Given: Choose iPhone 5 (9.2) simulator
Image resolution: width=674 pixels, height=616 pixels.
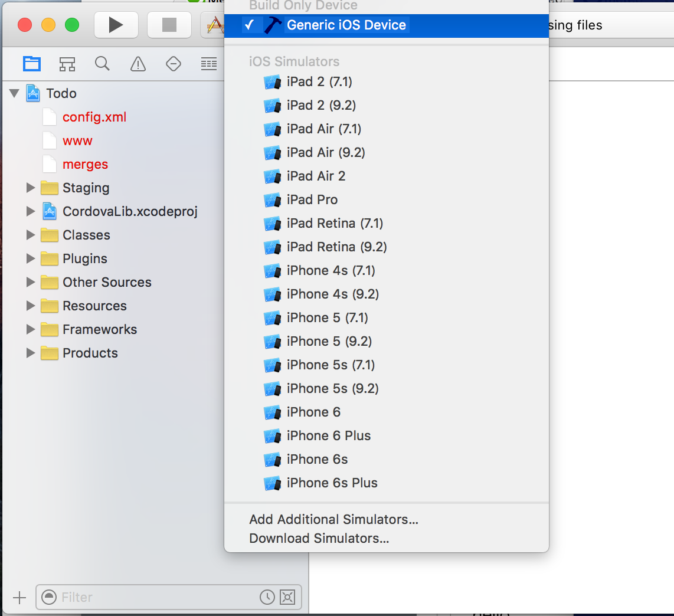Looking at the screenshot, I should click(x=387, y=342).
